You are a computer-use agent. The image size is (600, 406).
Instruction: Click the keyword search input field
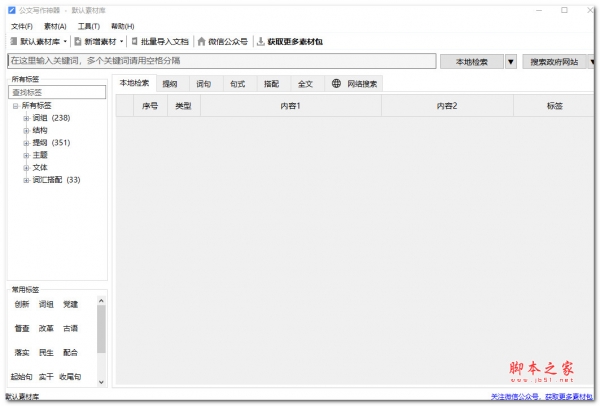tap(222, 61)
